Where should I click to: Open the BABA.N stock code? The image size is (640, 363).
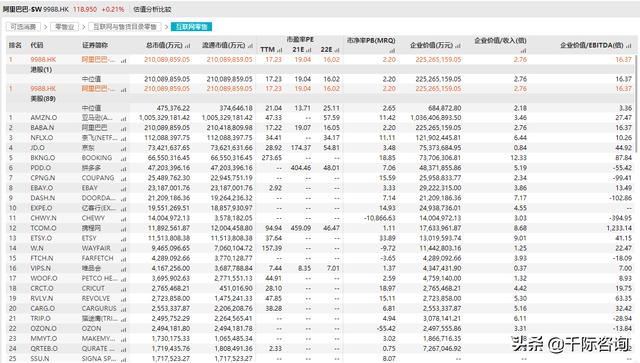point(42,128)
